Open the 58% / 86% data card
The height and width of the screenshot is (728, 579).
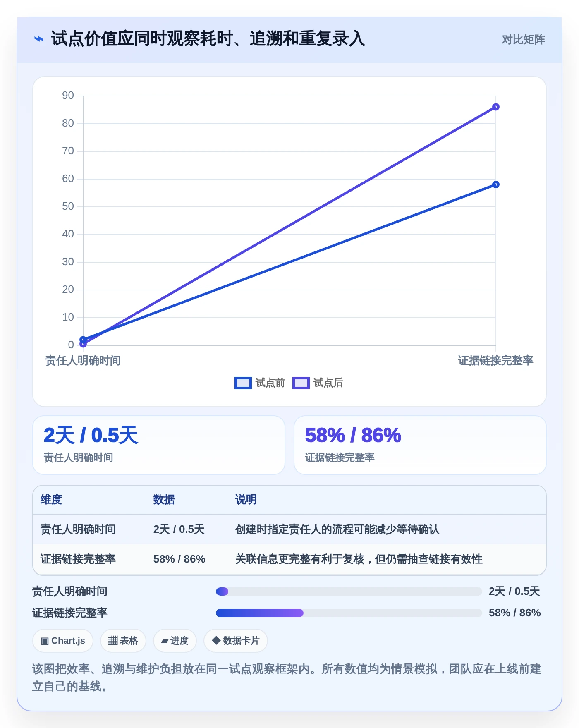point(420,445)
